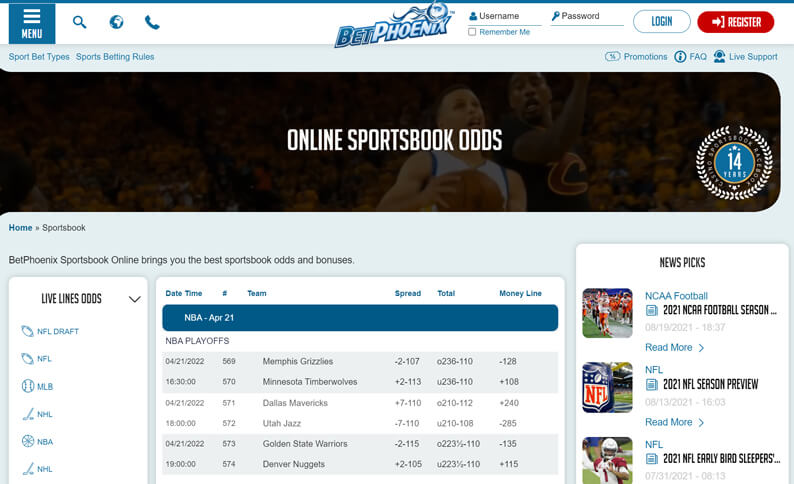
Task: Click the Live Support agent icon
Action: 719,57
